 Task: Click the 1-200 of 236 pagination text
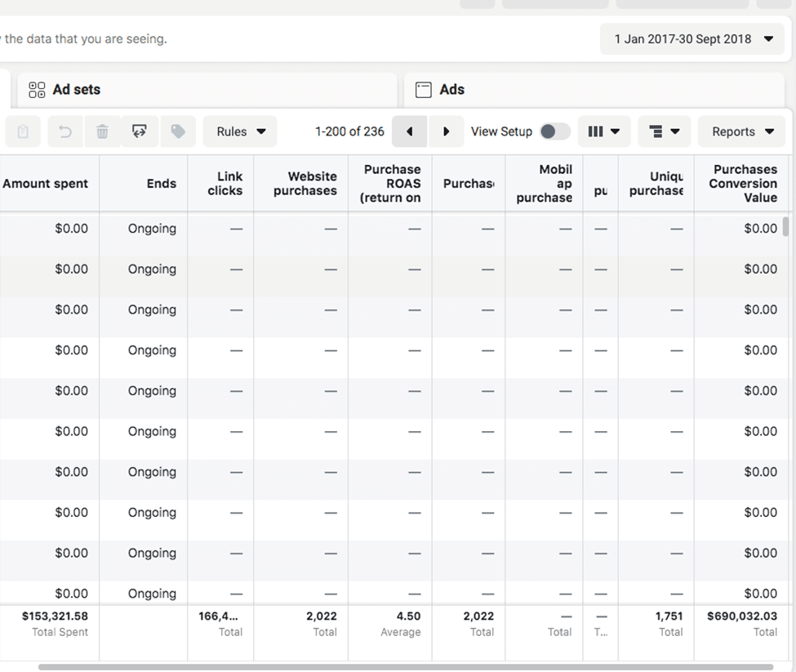tap(349, 132)
